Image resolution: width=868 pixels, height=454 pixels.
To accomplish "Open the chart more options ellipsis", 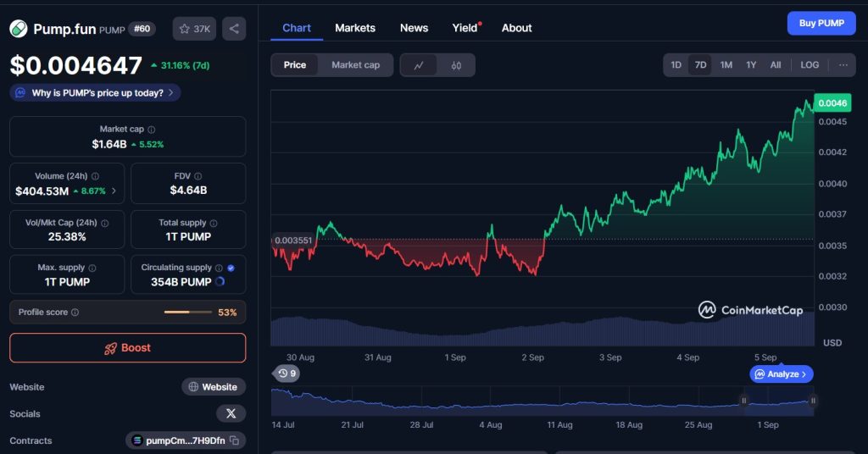I will click(x=843, y=65).
